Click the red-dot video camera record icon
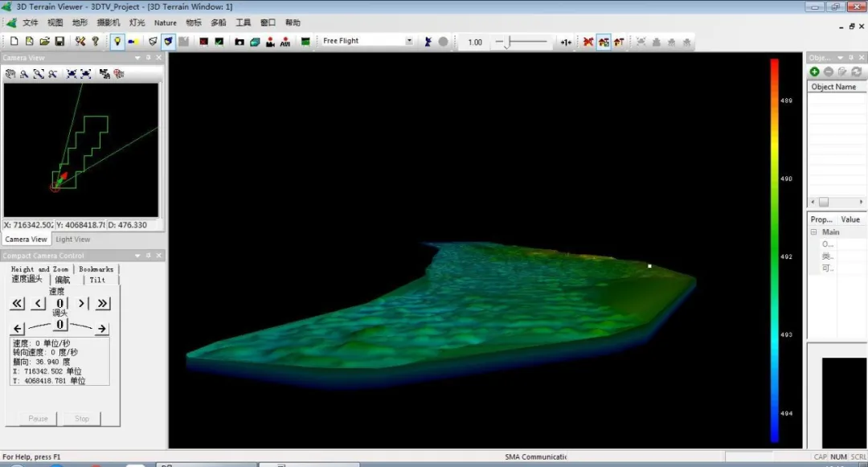 click(x=270, y=42)
